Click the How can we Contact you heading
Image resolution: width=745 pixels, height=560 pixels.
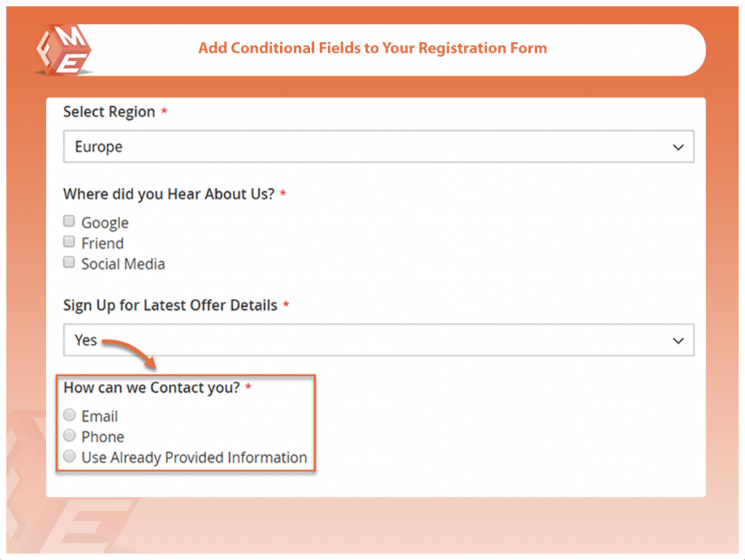click(x=151, y=388)
